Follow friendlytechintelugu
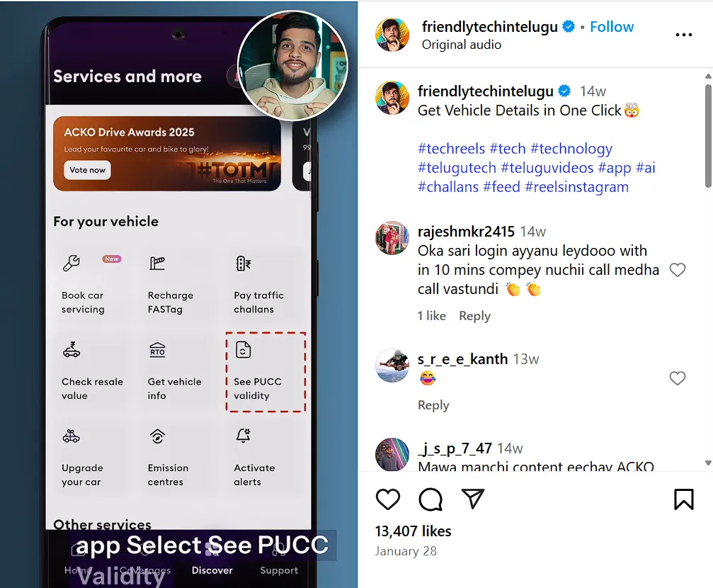The image size is (713, 588). pos(612,27)
